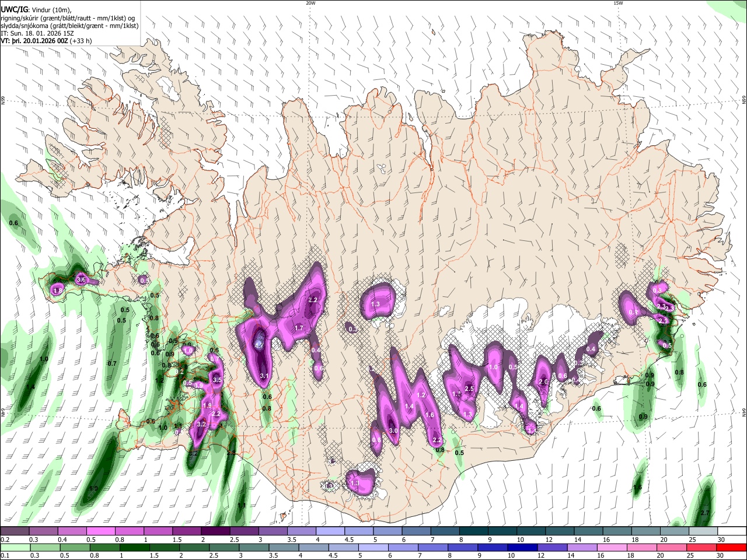Click the '1.1' rain value near the south coast
Viewport: 747px width, 560px height.
coord(241,505)
